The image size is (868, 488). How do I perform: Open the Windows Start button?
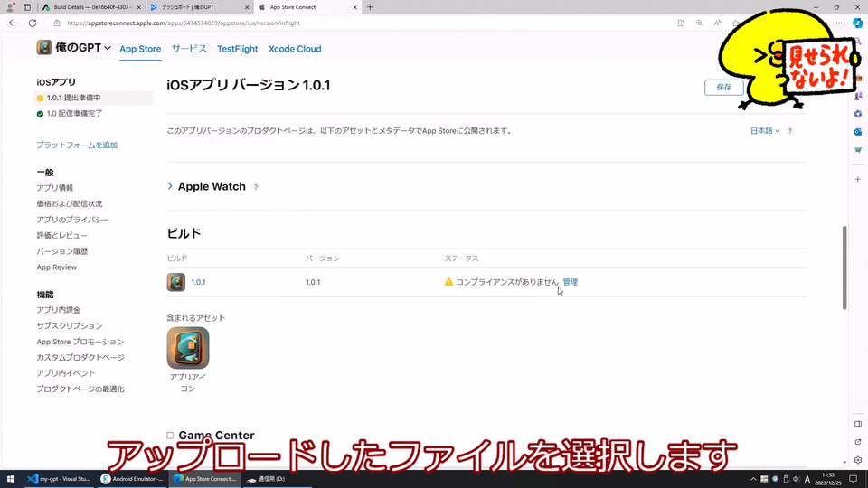pos(10,479)
